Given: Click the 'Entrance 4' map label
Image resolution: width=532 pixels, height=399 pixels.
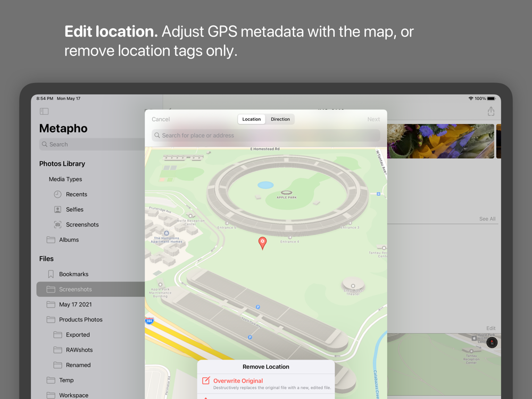Looking at the screenshot, I should coord(290,242).
